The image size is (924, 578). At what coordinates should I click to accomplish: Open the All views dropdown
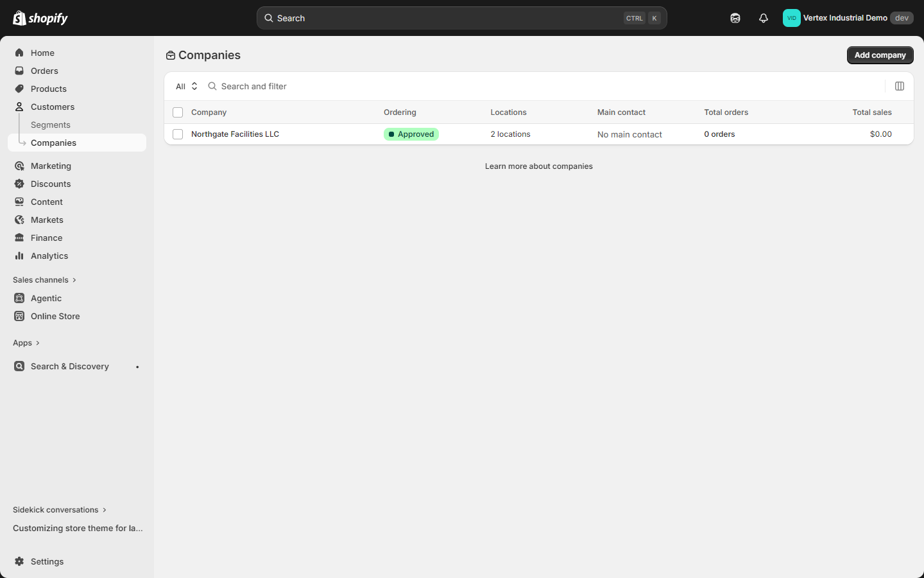[x=187, y=86]
